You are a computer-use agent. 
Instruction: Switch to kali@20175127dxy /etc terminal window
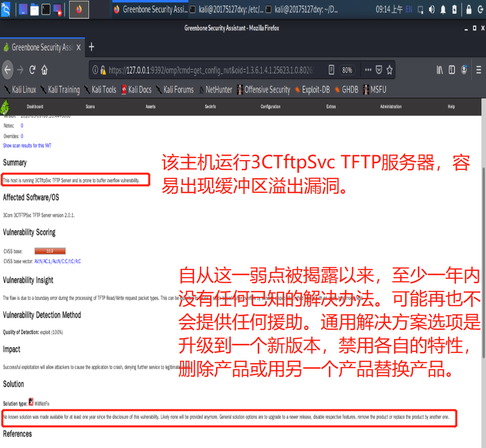coord(227,10)
